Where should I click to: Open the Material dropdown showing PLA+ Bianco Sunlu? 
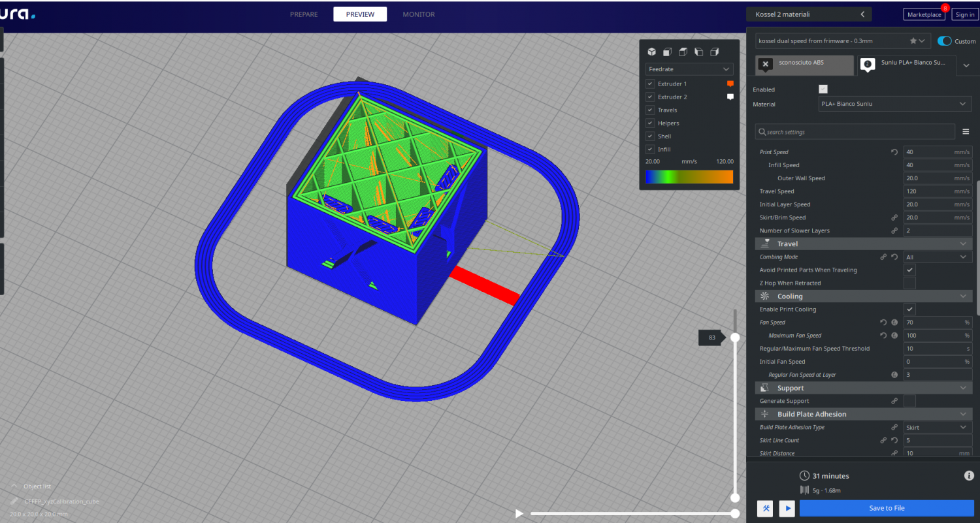tap(894, 104)
